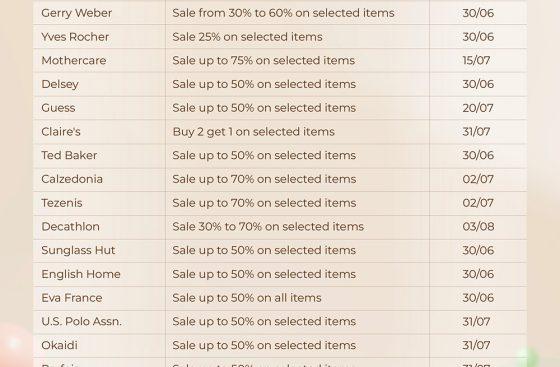Select U.S. Polo Assn. brand name

coord(81,321)
